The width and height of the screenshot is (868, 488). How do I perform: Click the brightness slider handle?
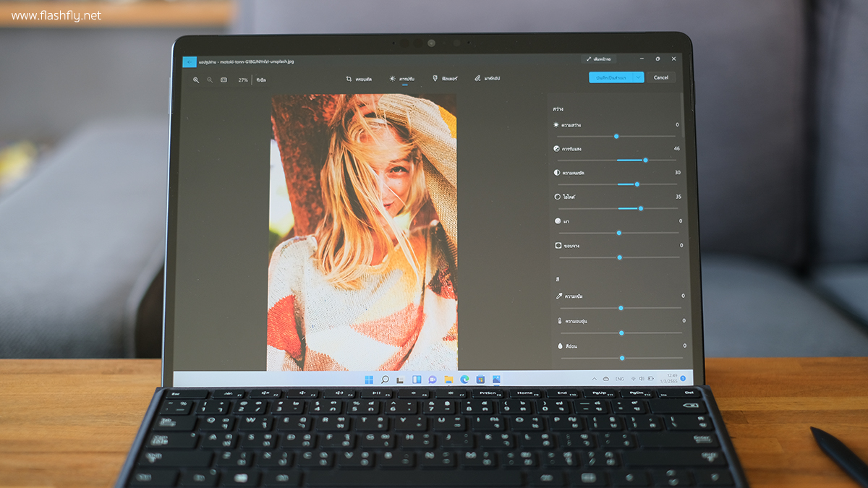tap(616, 136)
